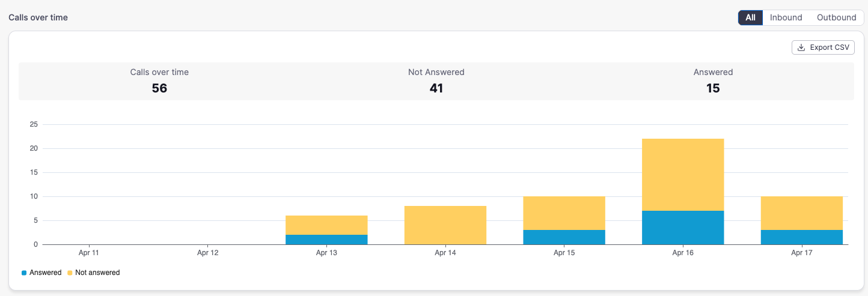Click the Apr 13 yellow bar segment
This screenshot has height=296, width=868.
[x=326, y=225]
